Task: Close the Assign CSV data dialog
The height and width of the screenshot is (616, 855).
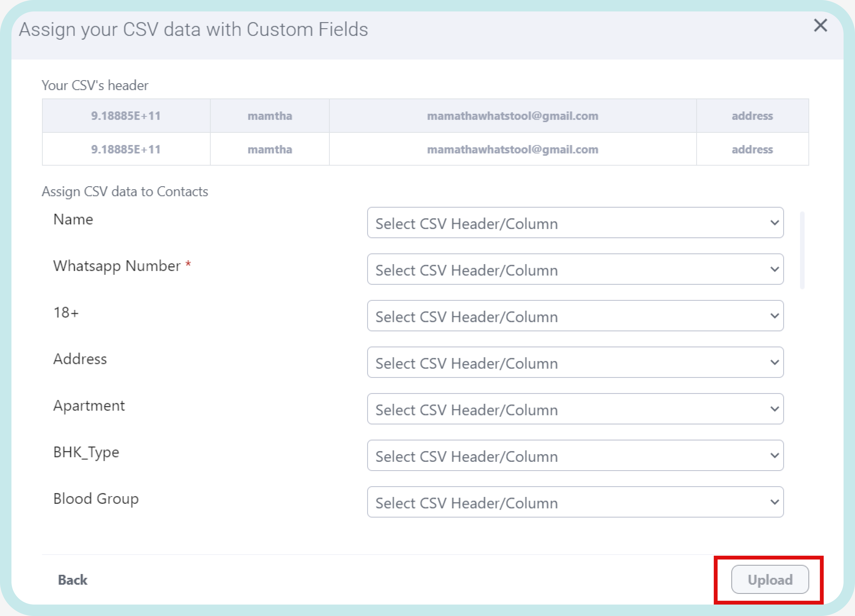Action: [x=820, y=26]
